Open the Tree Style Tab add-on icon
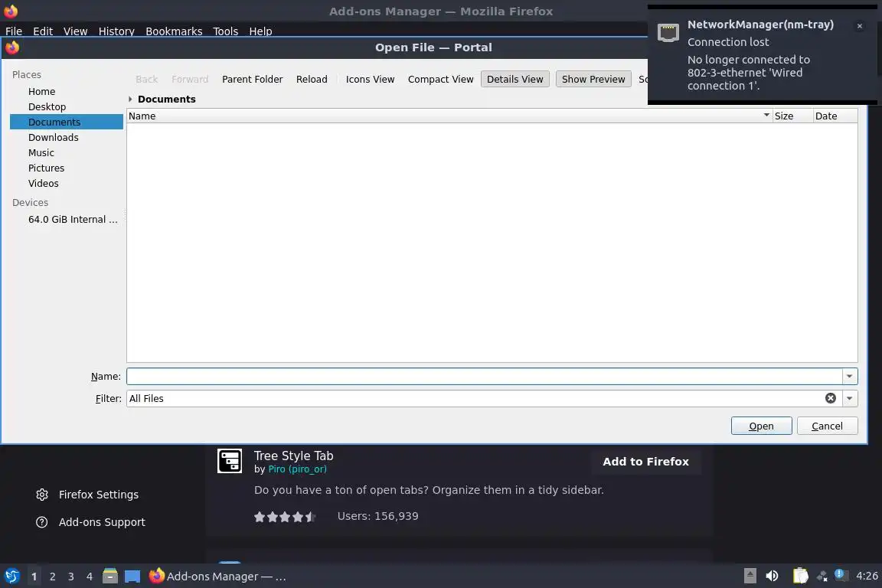This screenshot has height=588, width=882. pyautogui.click(x=230, y=461)
